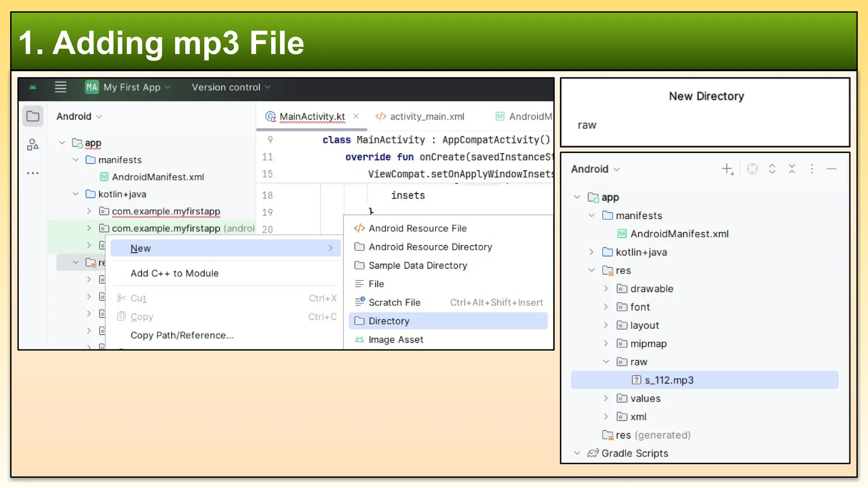Click the Image Asset icon in submenu
The height and width of the screenshot is (488, 868).
tap(359, 339)
